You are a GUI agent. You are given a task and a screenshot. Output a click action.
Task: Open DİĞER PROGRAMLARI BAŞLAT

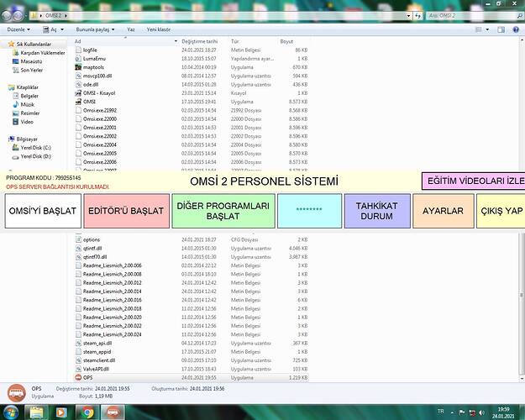pos(223,211)
